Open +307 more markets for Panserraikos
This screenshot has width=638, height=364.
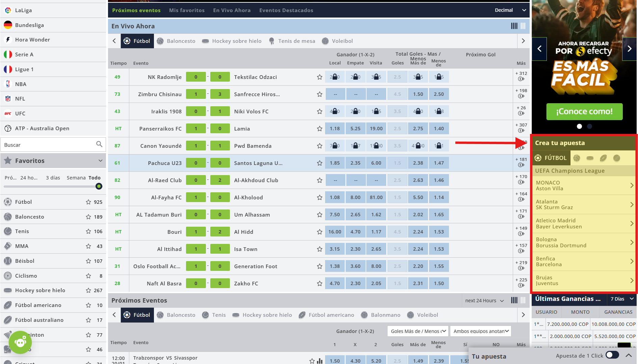[521, 128]
